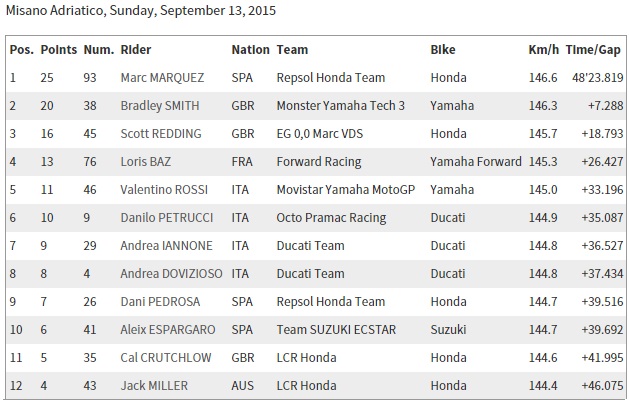Click the Km/h column header

click(x=543, y=49)
